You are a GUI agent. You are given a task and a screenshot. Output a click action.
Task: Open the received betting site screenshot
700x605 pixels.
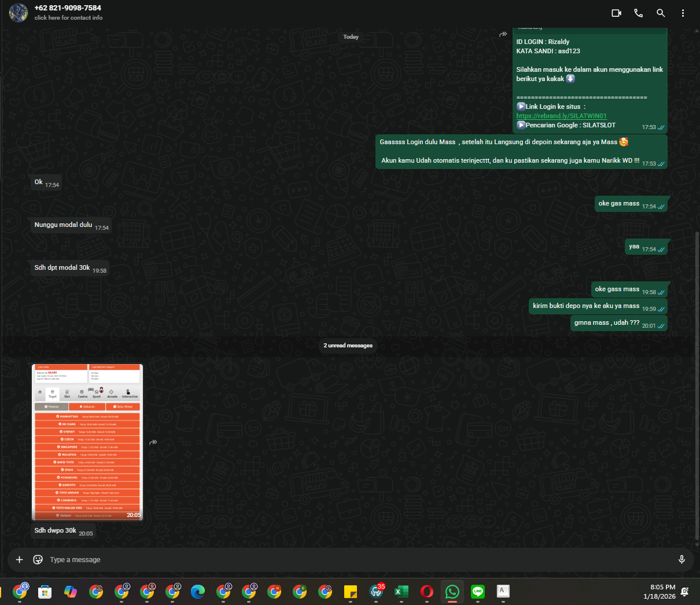tap(87, 442)
